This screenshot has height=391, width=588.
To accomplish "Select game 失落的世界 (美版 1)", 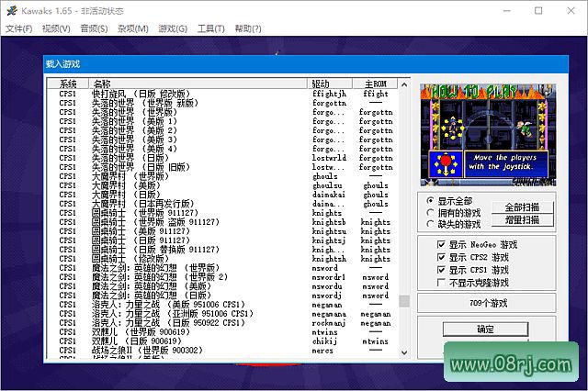I will (222, 121).
